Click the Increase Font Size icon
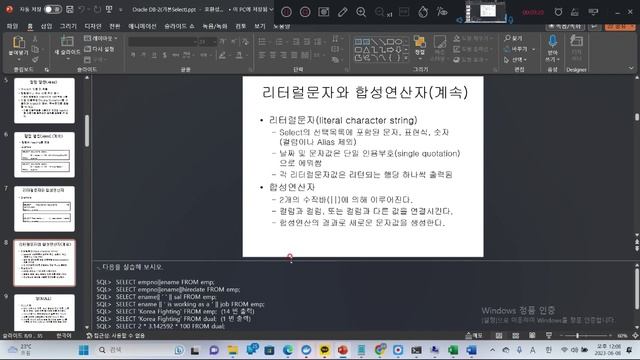Screen dimensions: 640x360 coord(222,42)
